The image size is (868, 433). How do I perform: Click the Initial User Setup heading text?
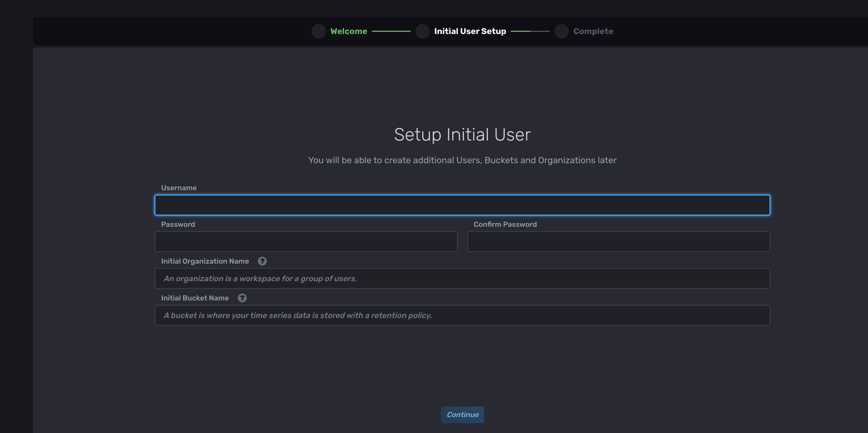point(470,31)
